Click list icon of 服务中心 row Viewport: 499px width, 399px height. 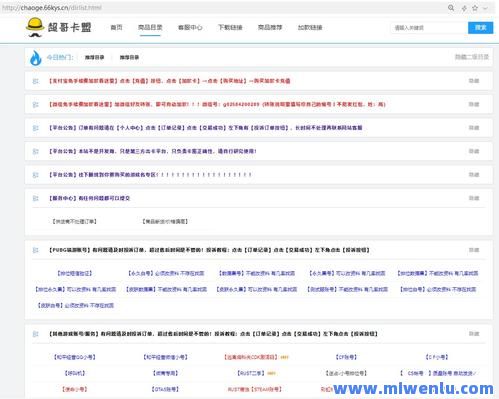[x=36, y=198]
